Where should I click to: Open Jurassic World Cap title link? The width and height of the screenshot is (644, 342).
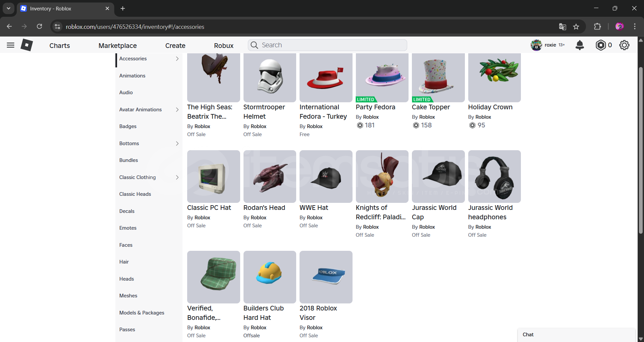(x=434, y=212)
